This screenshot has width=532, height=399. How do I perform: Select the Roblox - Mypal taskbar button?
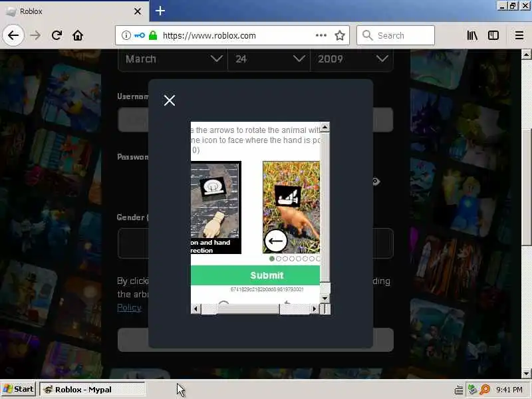pos(92,389)
